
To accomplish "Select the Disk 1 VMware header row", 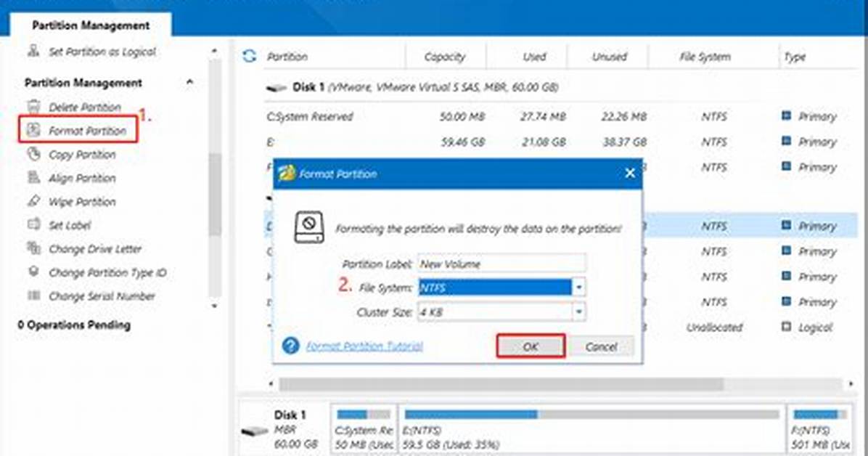I will 560,87.
